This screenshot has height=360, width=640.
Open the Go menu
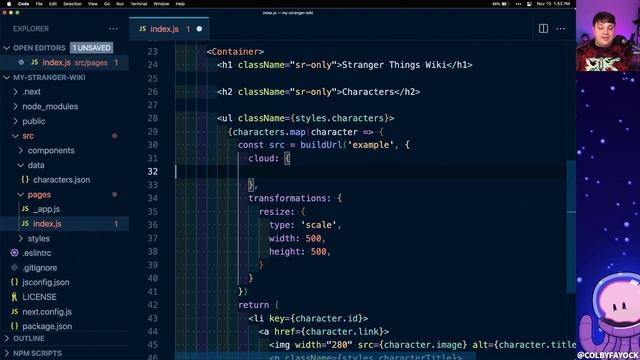[107, 4]
